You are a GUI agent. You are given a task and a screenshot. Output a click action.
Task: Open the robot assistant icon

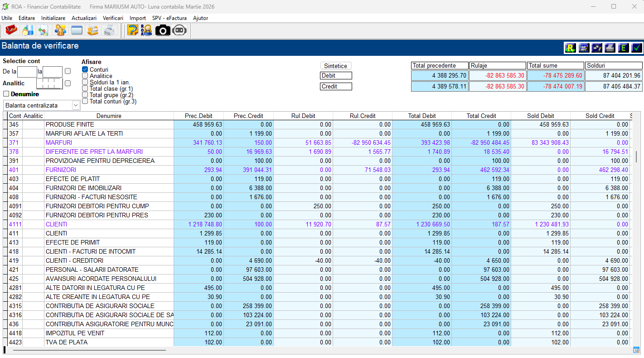(179, 30)
